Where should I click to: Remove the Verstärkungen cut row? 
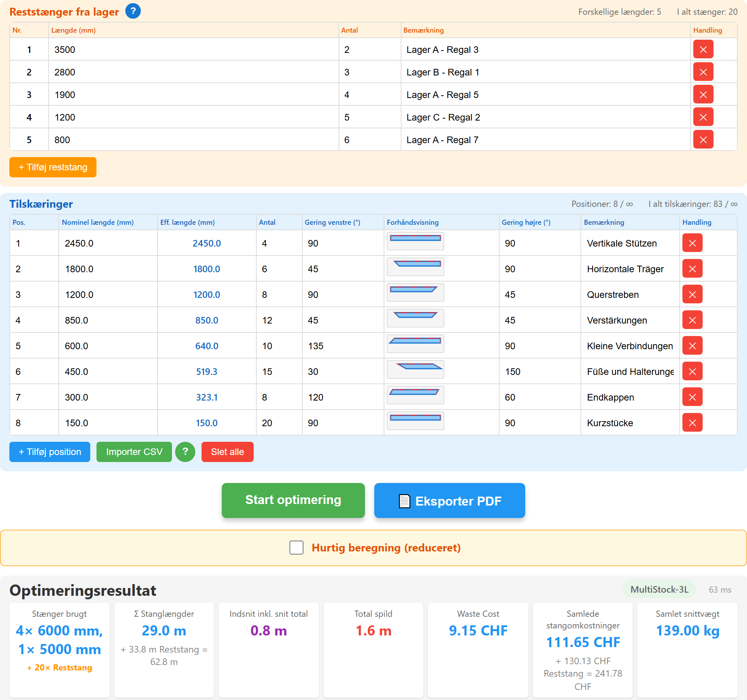coord(692,320)
